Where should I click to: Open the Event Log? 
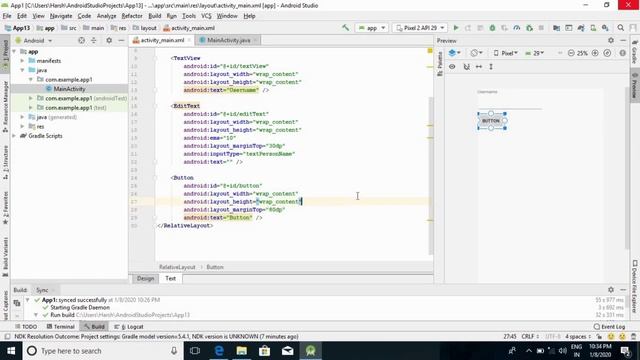pos(609,327)
